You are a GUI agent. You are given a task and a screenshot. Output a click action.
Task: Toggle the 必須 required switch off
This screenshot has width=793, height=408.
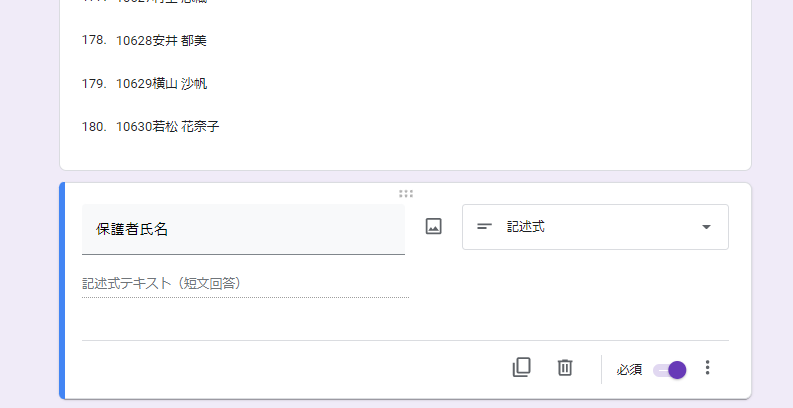point(670,370)
